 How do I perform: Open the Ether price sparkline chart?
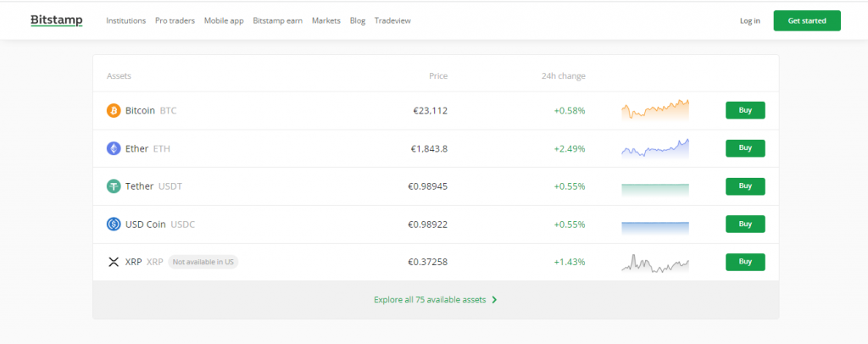tap(655, 149)
